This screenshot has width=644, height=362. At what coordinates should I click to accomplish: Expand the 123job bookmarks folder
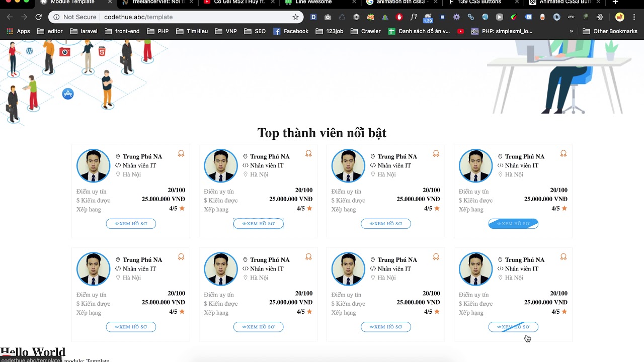click(x=330, y=31)
